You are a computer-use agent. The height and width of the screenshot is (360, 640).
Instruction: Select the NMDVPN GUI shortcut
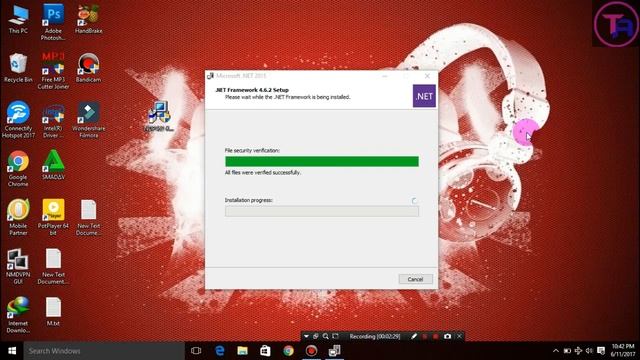click(x=18, y=266)
